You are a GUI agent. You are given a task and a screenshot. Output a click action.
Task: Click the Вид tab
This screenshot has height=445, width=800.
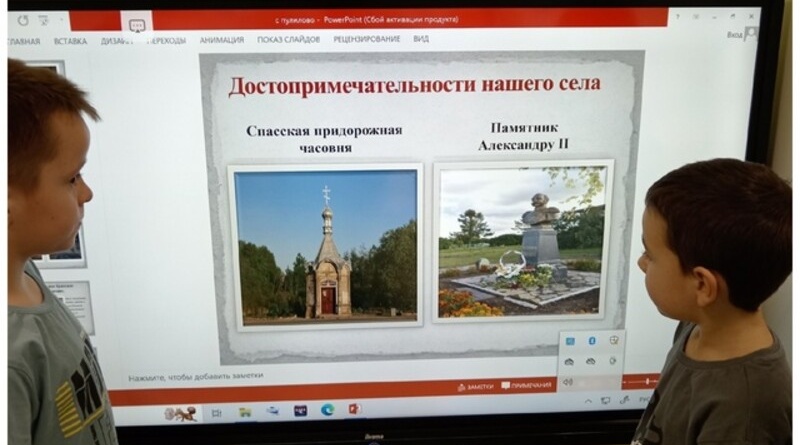pos(421,40)
